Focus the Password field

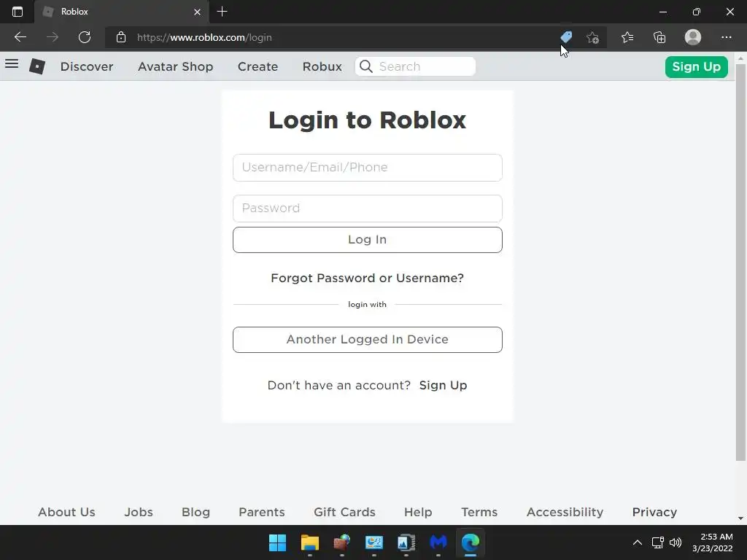368,208
